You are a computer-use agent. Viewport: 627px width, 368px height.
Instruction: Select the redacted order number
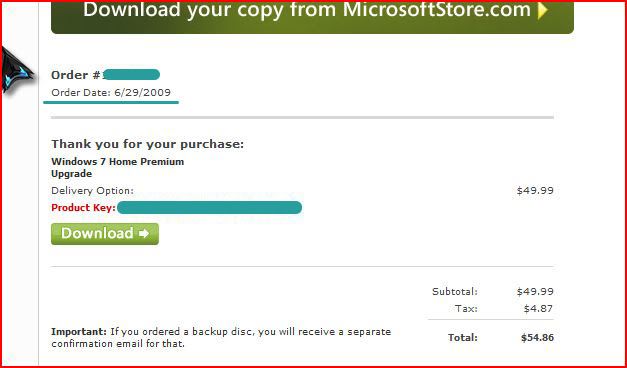point(131,74)
